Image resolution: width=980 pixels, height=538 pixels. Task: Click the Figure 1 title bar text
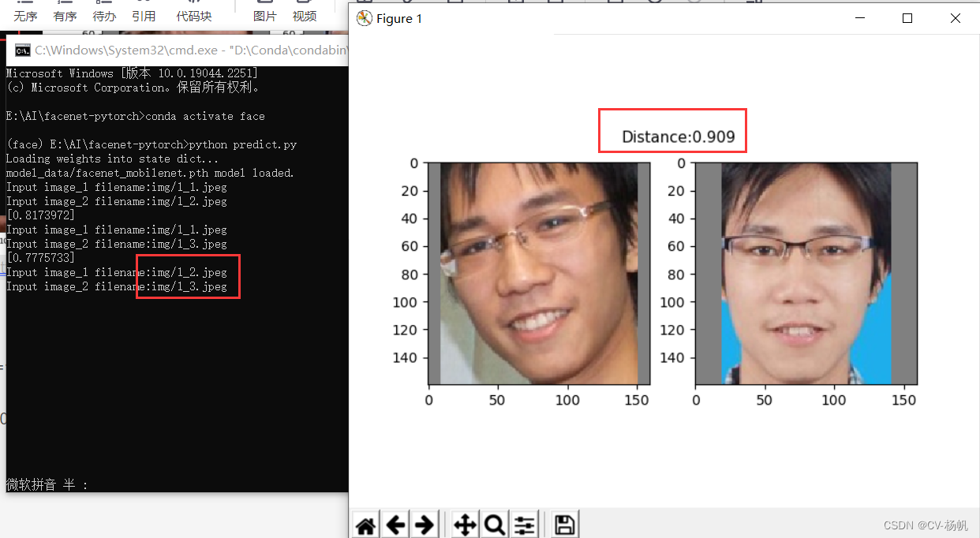coord(399,19)
